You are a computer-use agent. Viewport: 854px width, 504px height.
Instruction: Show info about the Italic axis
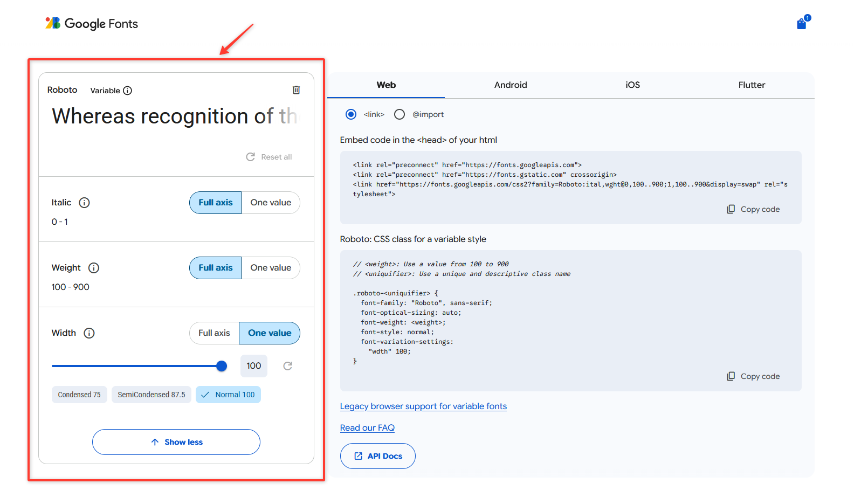pos(84,203)
